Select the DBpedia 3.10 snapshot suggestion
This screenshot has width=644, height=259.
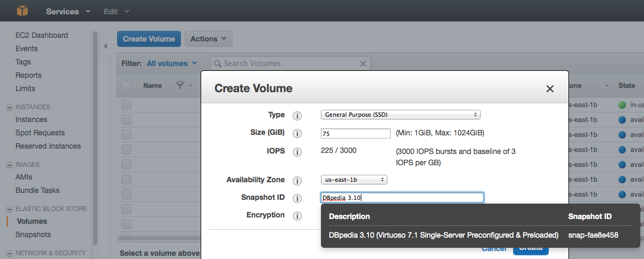coord(443,235)
